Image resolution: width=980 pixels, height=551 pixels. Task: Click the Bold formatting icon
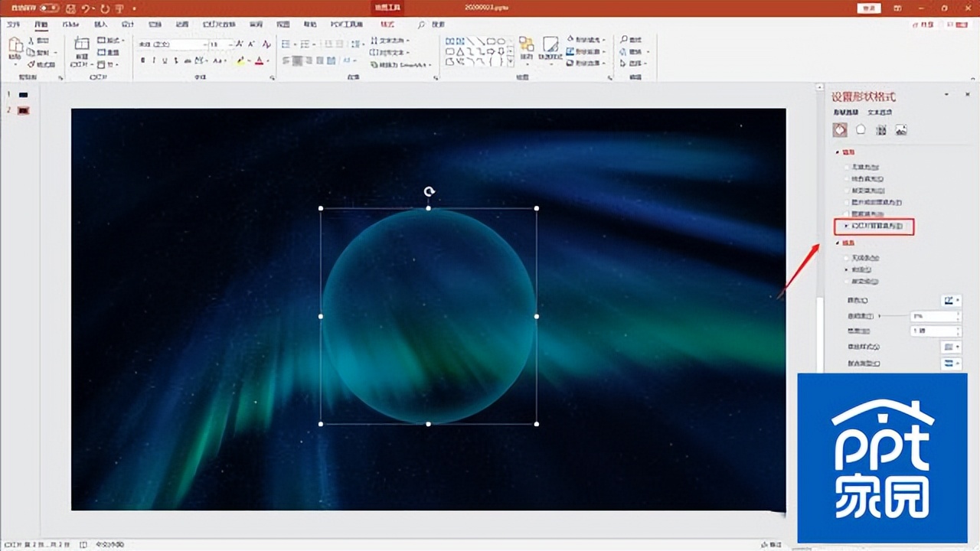pyautogui.click(x=142, y=60)
